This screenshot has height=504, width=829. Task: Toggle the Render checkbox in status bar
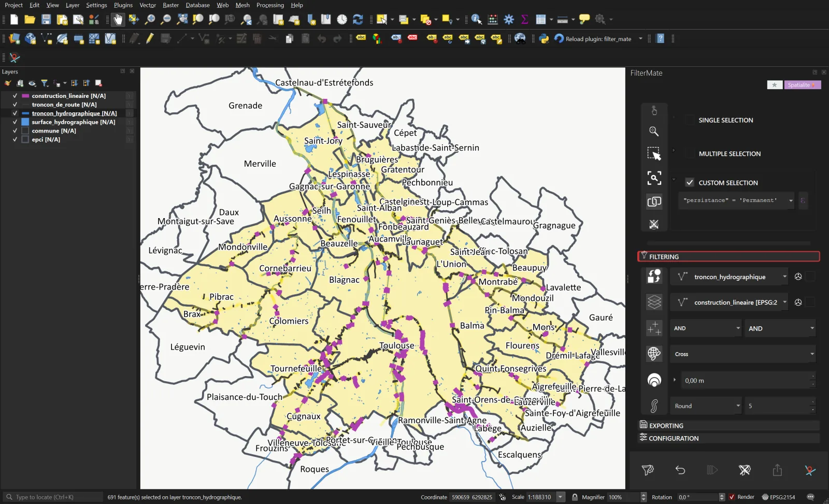732,497
